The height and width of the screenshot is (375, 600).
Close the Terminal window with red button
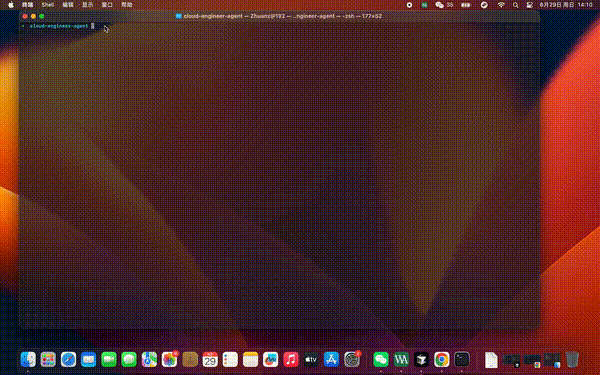tap(25, 16)
